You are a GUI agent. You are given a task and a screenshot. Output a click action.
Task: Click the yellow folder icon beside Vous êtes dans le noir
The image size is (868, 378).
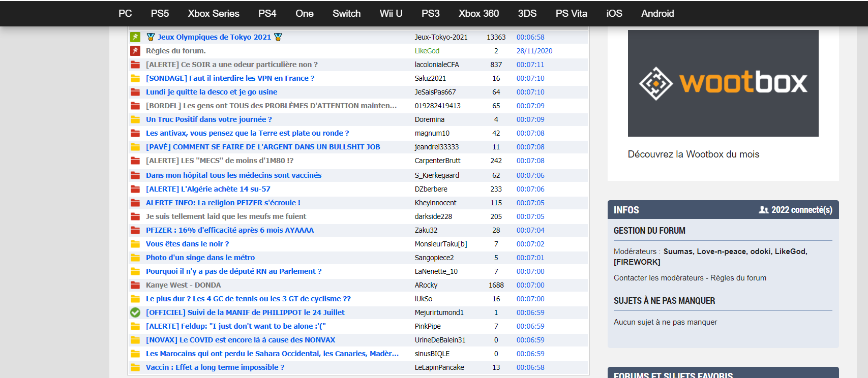[x=135, y=244]
